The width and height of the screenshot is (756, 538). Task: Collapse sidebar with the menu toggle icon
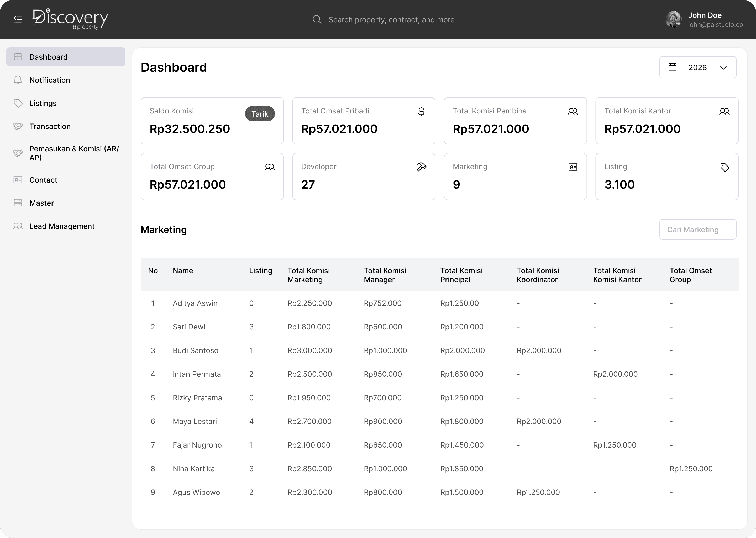point(18,19)
